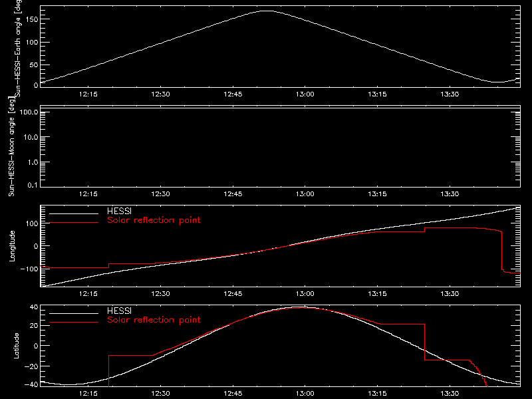Select the -40 tick on Latitude axis
This screenshot has width=532, height=399.
click(31, 384)
